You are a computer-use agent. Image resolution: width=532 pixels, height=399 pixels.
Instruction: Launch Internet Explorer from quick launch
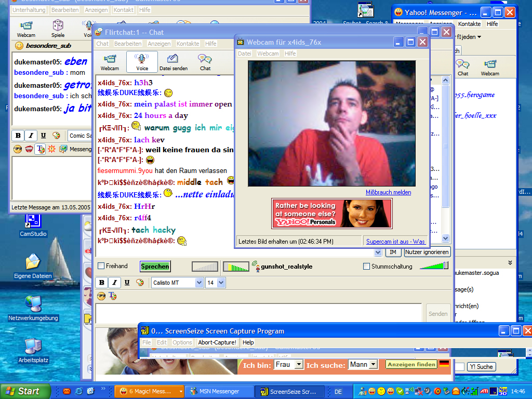click(79, 391)
